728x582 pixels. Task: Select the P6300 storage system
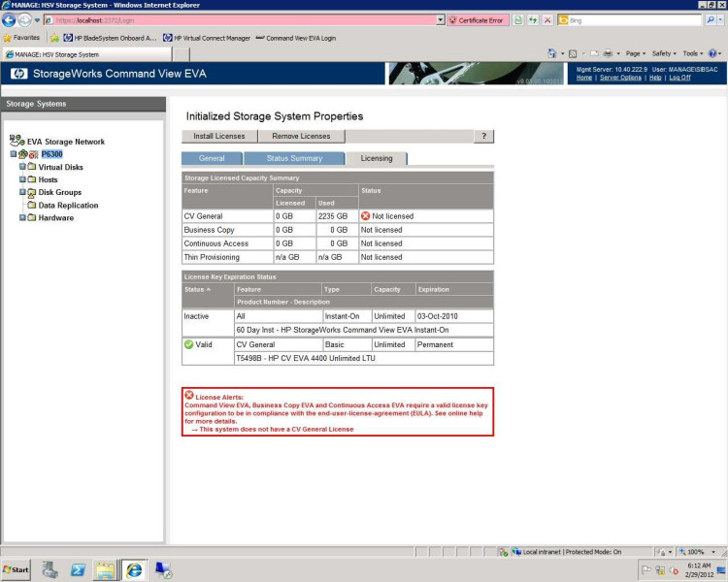(x=51, y=154)
